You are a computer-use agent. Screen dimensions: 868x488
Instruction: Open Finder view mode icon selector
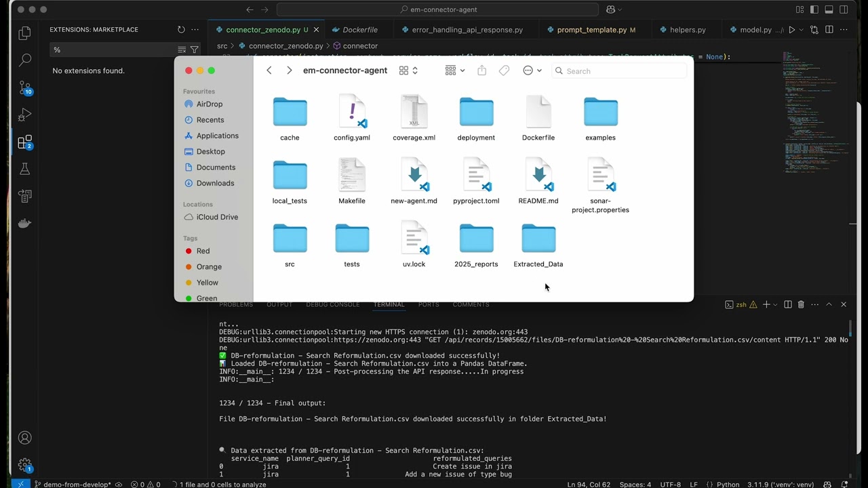point(408,70)
